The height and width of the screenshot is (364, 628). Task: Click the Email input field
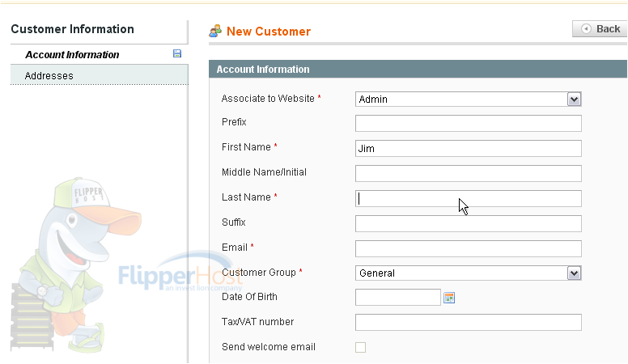[x=469, y=248]
